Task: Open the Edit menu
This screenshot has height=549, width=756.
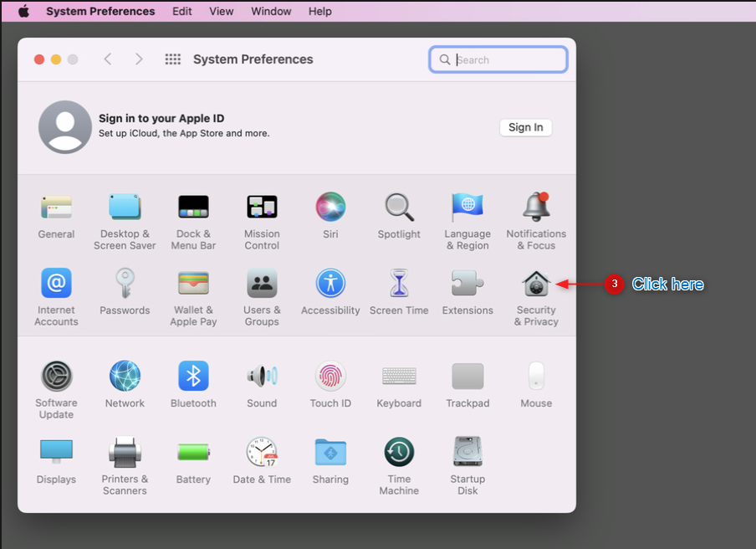Action: coord(181,11)
